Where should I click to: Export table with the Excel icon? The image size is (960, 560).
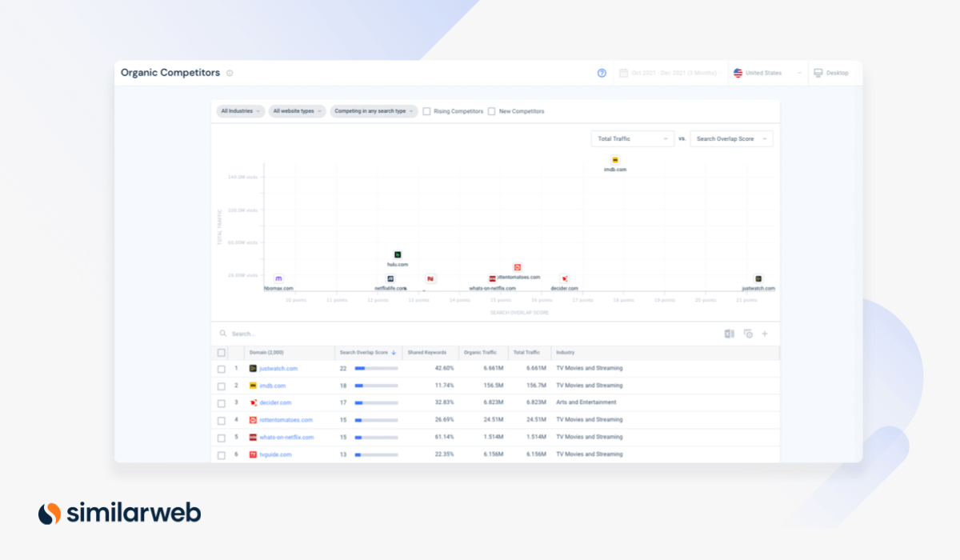coord(730,334)
